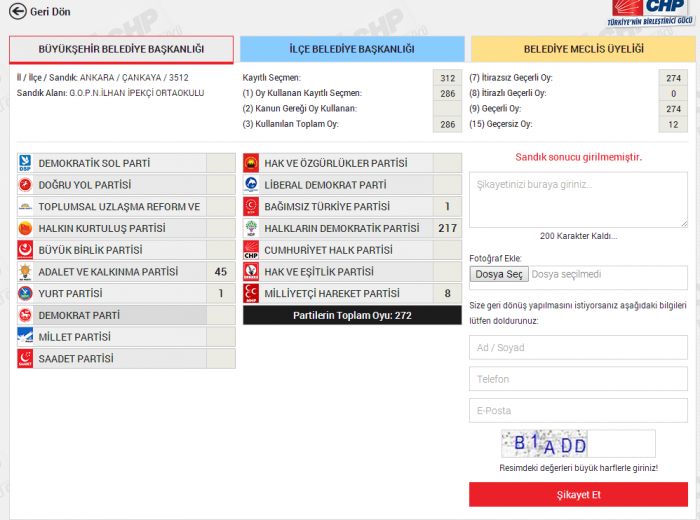Click the 200 Karakter Kaldı counter
Image resolution: width=700 pixels, height=520 pixels.
pyautogui.click(x=578, y=236)
